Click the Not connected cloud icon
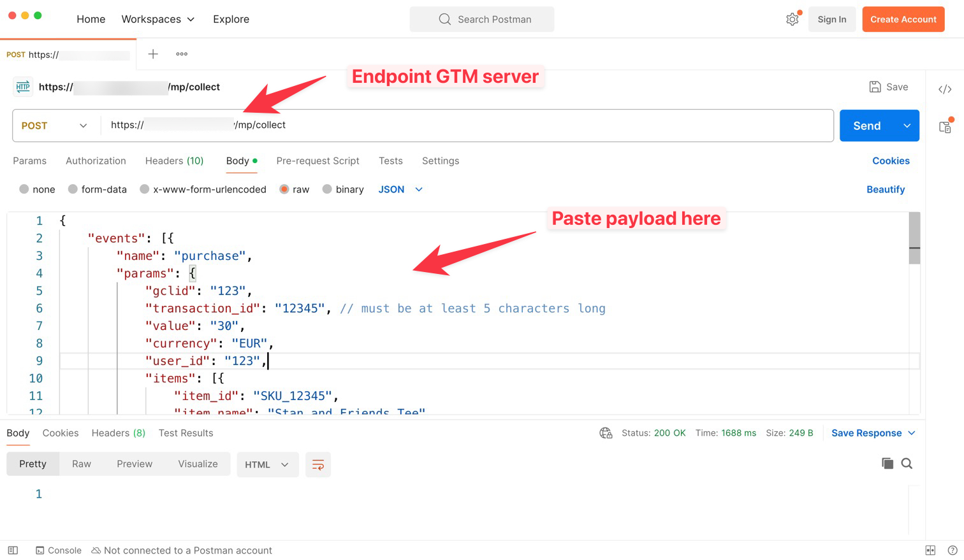The width and height of the screenshot is (964, 560). 96,550
